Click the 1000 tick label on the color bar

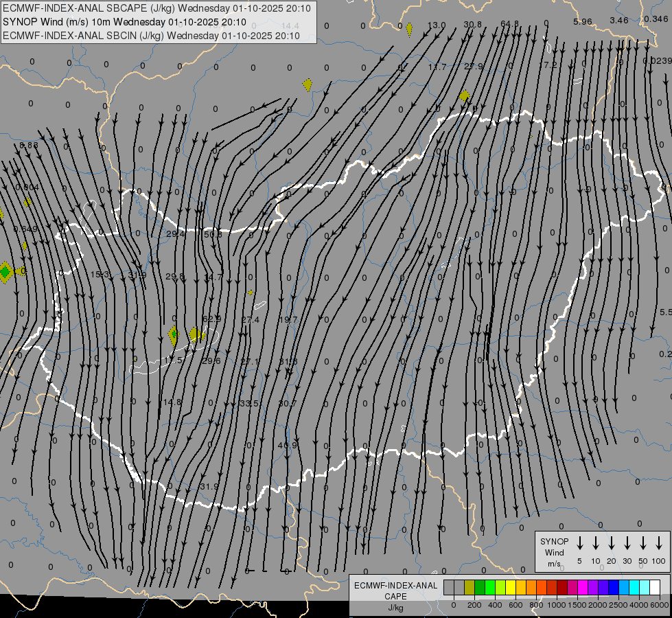(556, 605)
